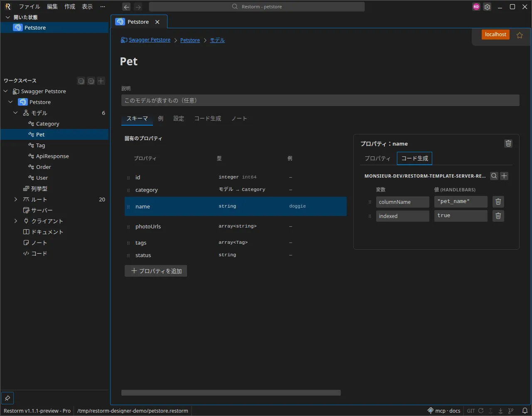
Task: Open the RD user avatar
Action: [476, 7]
